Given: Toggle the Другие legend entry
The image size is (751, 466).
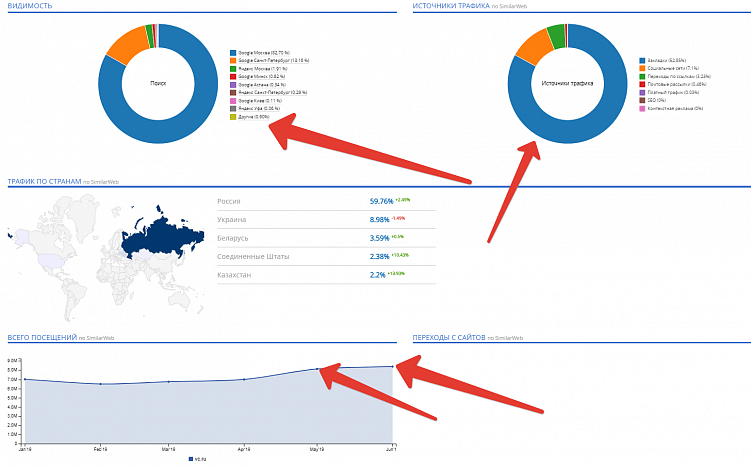Looking at the screenshot, I should 250,117.
